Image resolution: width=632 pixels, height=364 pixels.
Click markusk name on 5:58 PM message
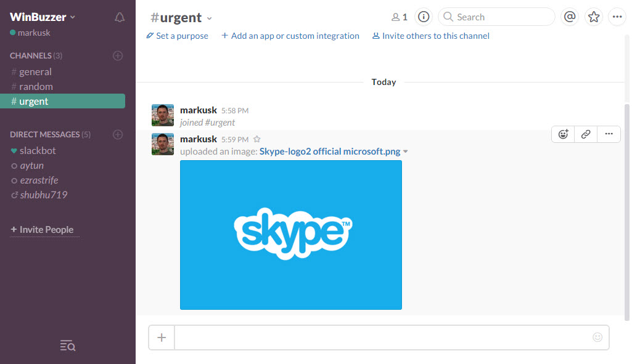pos(199,110)
